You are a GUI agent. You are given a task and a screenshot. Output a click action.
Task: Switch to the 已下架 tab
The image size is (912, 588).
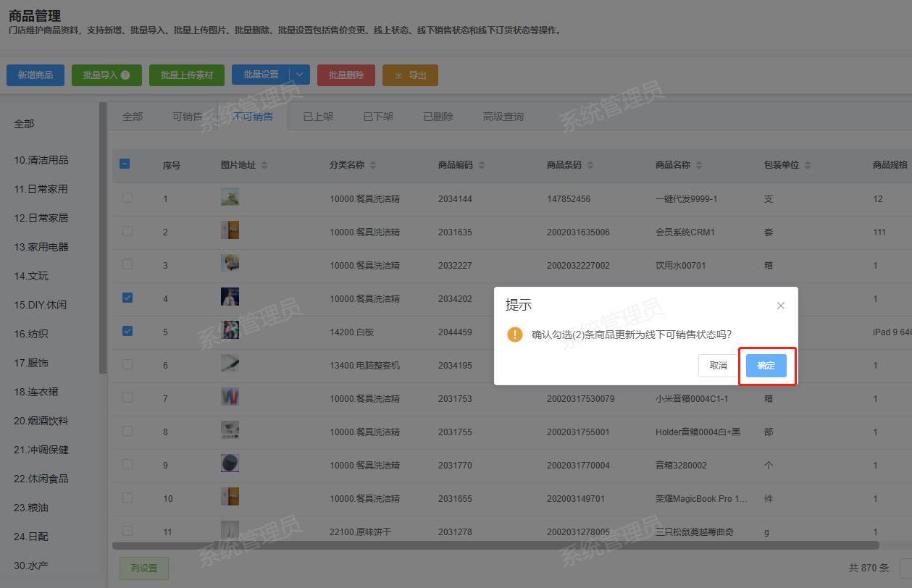[x=378, y=117]
